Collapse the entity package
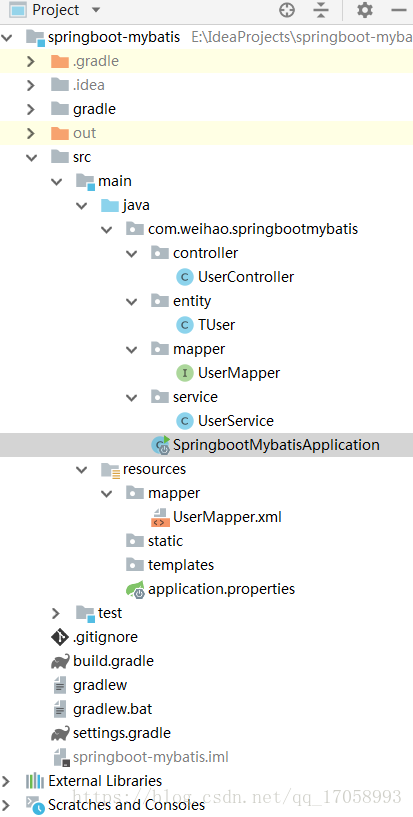This screenshot has width=413, height=817. coord(131,302)
